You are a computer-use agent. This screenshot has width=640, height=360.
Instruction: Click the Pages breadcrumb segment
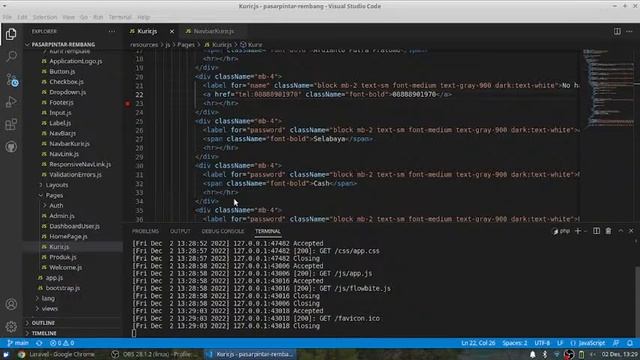click(186, 44)
